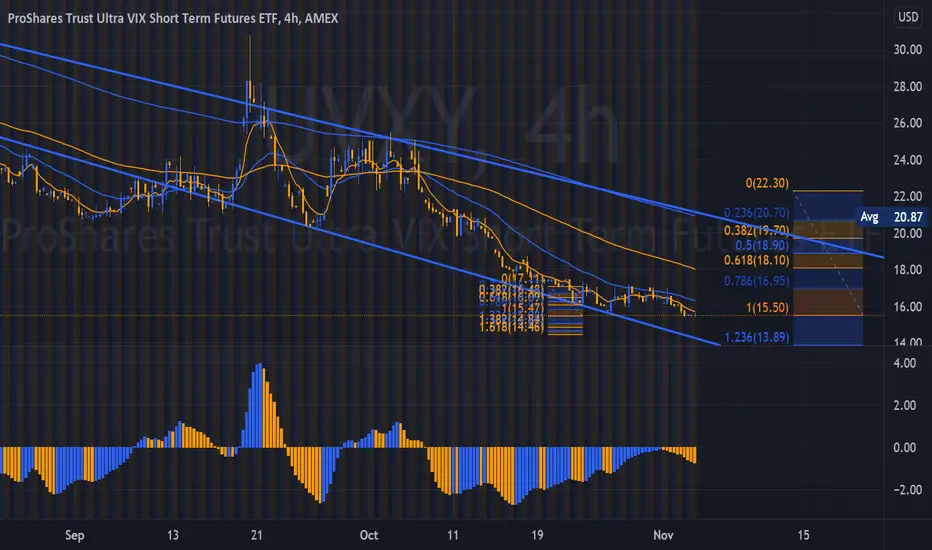Click the 15 date label on time axis
The height and width of the screenshot is (550, 932).
tap(804, 535)
